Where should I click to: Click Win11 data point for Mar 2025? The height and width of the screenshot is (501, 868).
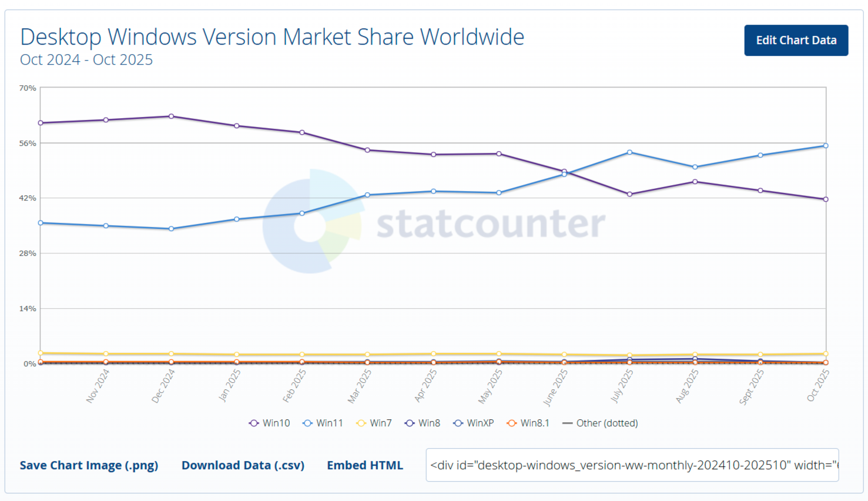click(x=367, y=195)
